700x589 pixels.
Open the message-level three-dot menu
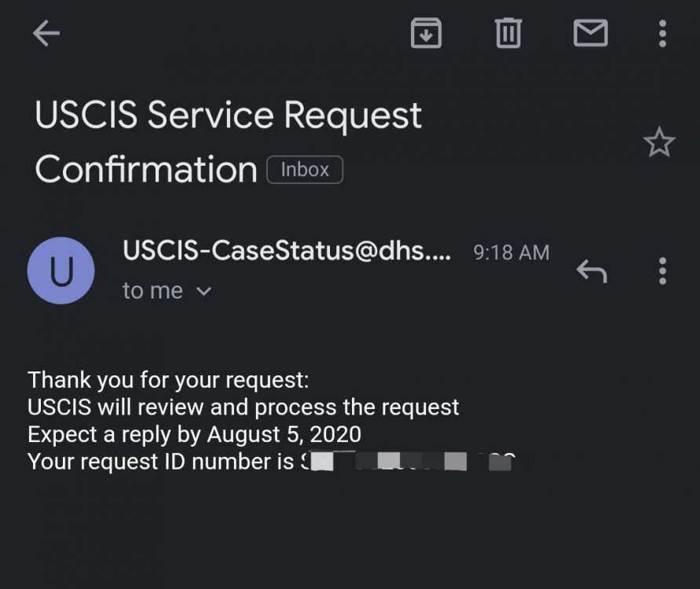pos(662,271)
